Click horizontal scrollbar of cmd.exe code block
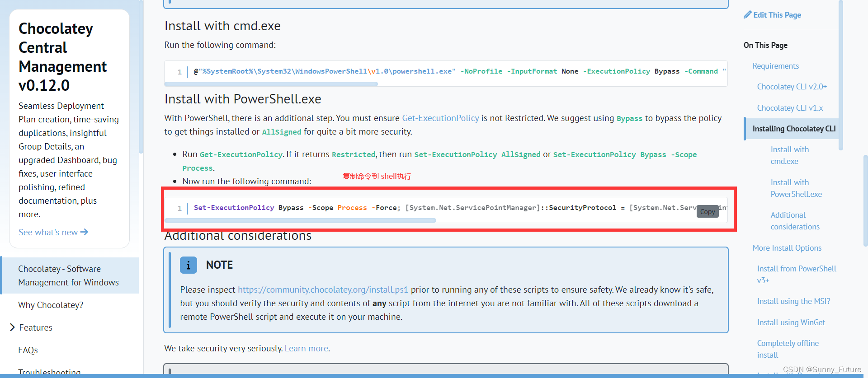 [271, 84]
